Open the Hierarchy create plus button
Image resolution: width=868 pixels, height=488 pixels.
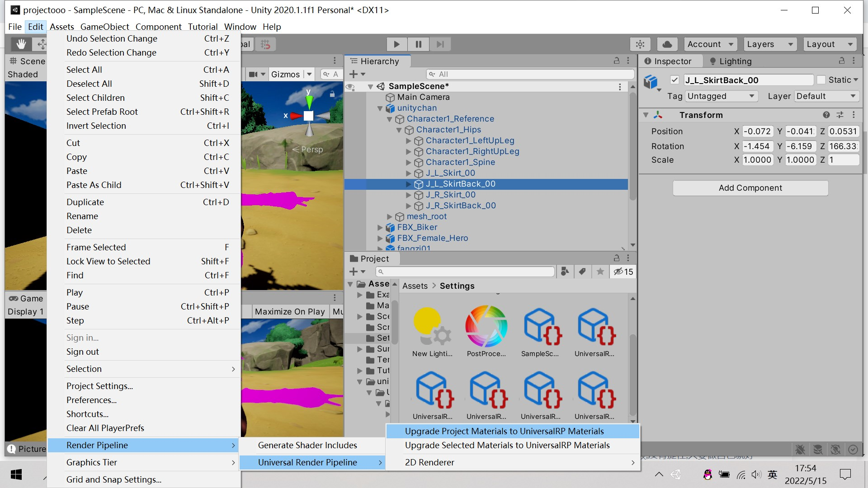(356, 74)
